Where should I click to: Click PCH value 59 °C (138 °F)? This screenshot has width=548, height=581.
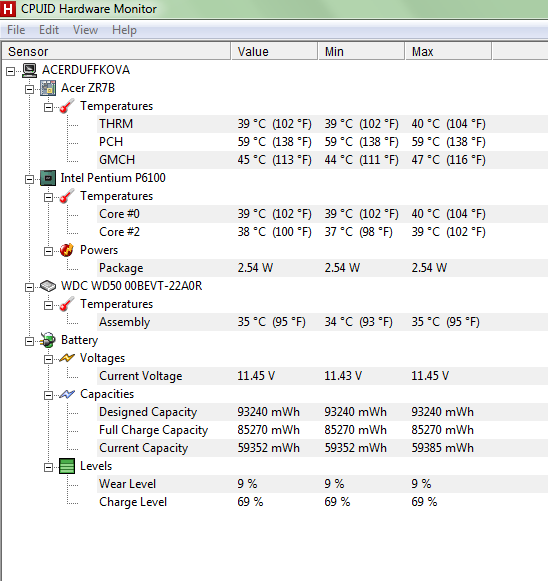coord(275,142)
